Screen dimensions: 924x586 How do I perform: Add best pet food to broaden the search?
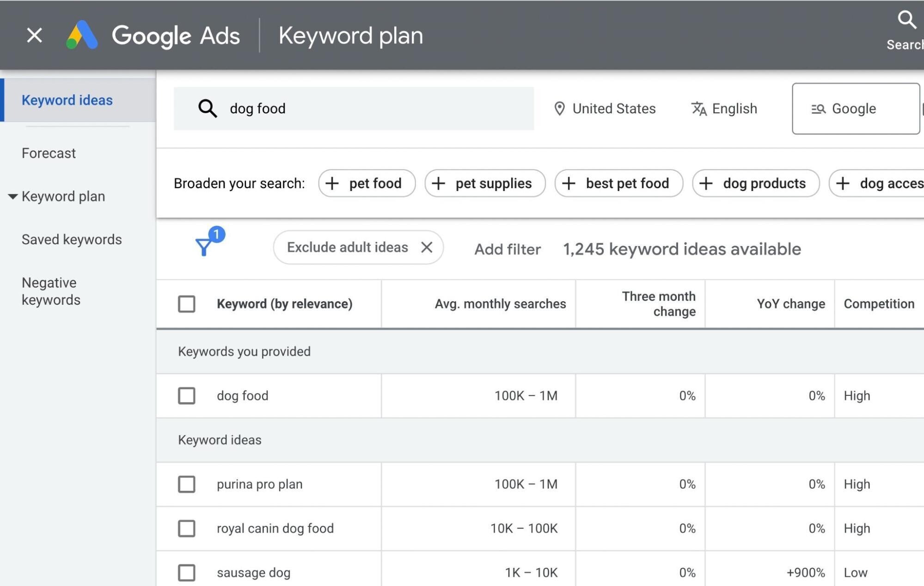coord(618,184)
